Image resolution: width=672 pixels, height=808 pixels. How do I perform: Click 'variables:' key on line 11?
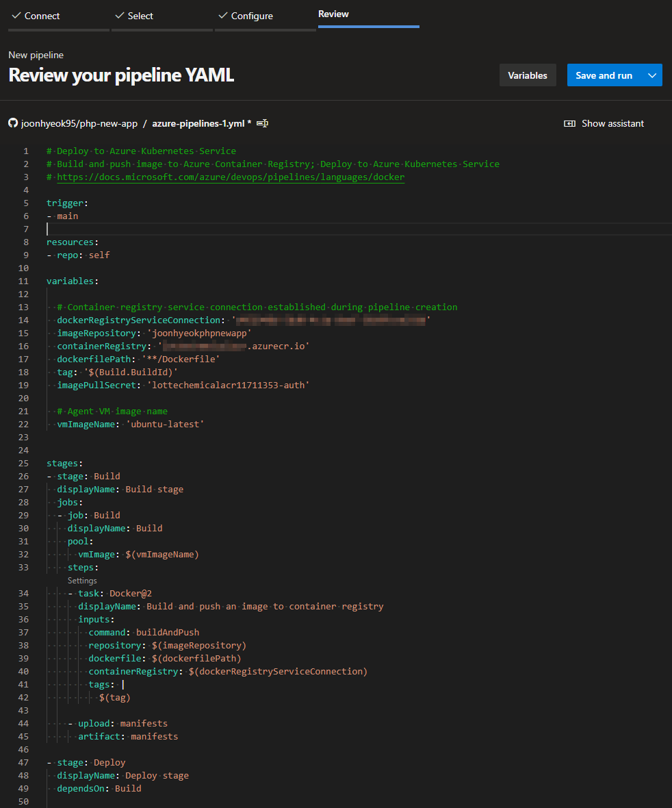point(73,281)
